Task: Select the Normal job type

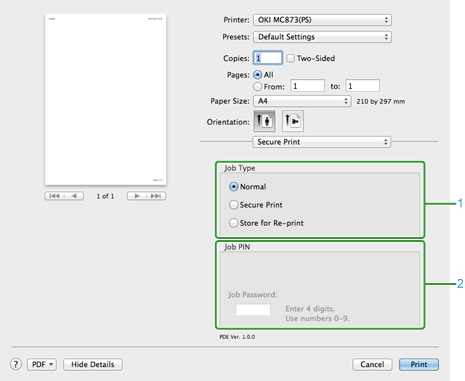Action: [234, 187]
